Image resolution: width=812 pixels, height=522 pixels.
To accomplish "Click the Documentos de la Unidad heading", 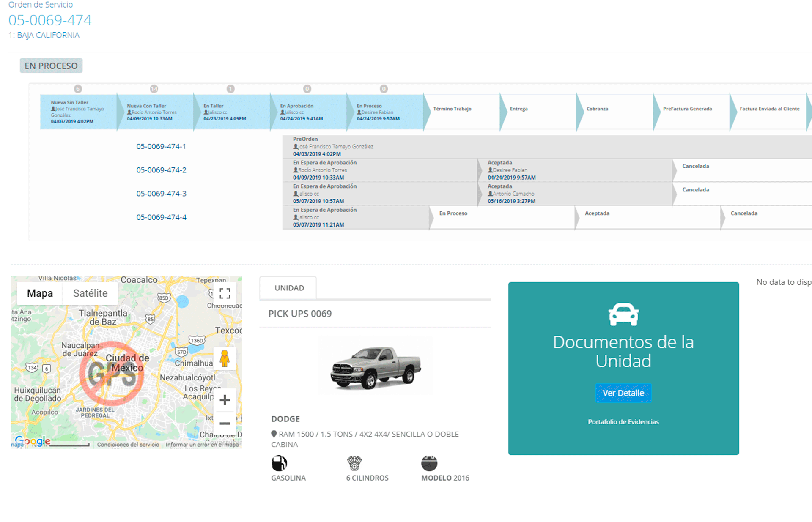I will (x=623, y=352).
